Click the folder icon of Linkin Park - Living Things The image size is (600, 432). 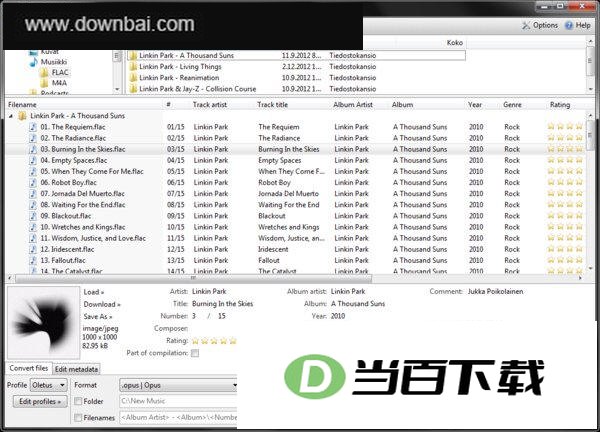coord(133,67)
